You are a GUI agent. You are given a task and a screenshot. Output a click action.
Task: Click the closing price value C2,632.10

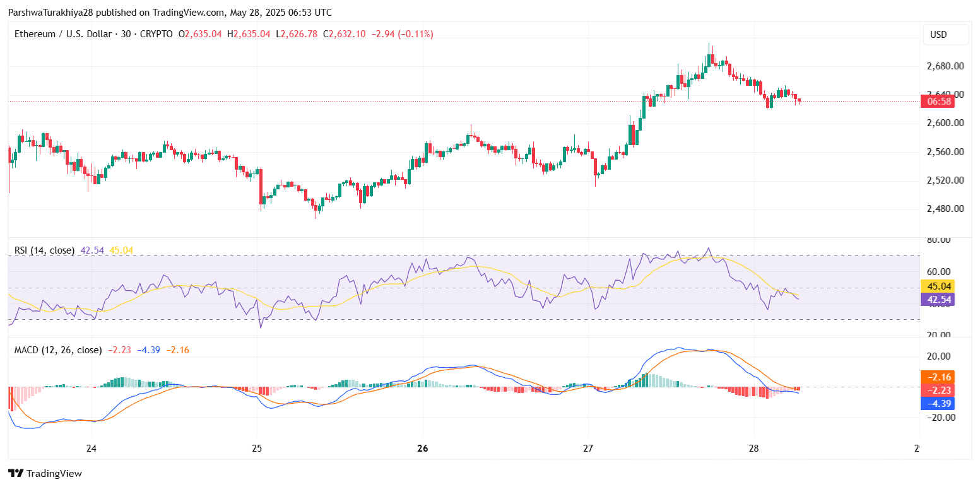344,34
